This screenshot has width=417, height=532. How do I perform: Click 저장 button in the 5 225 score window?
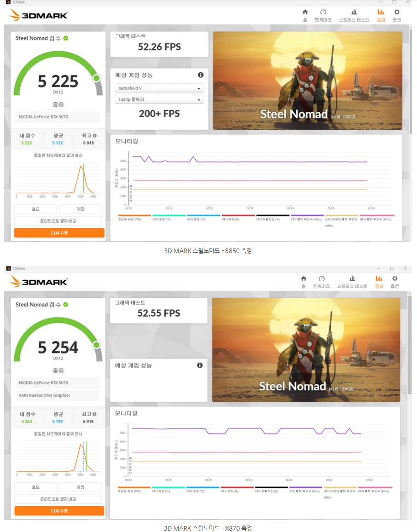click(81, 209)
